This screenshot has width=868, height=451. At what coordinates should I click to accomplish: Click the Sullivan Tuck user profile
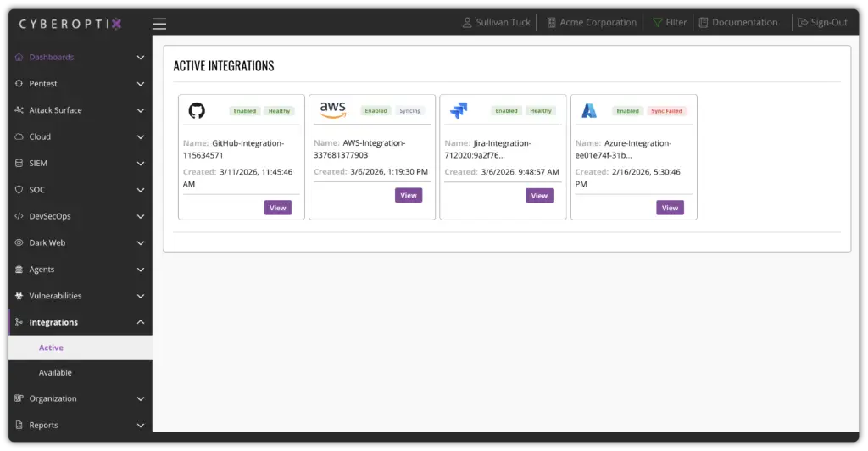(497, 23)
